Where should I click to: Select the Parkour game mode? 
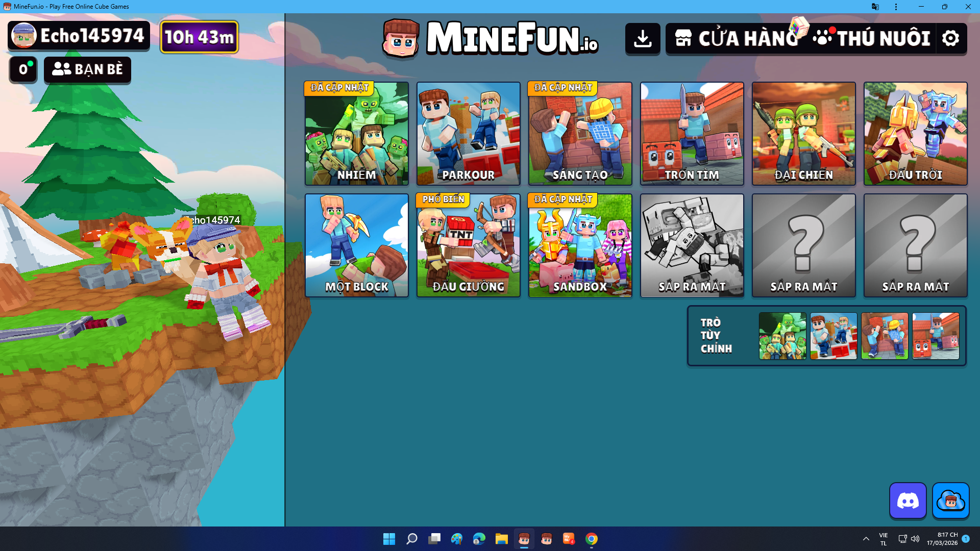[468, 134]
